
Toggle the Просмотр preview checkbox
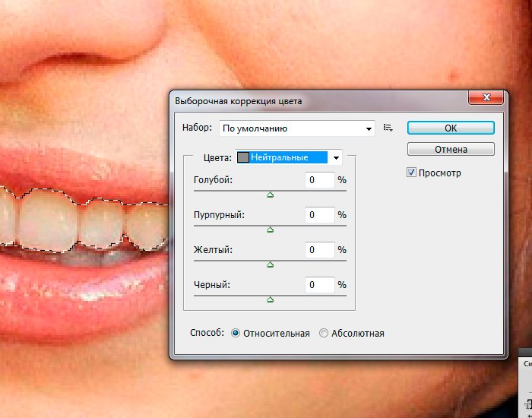pyautogui.click(x=412, y=173)
